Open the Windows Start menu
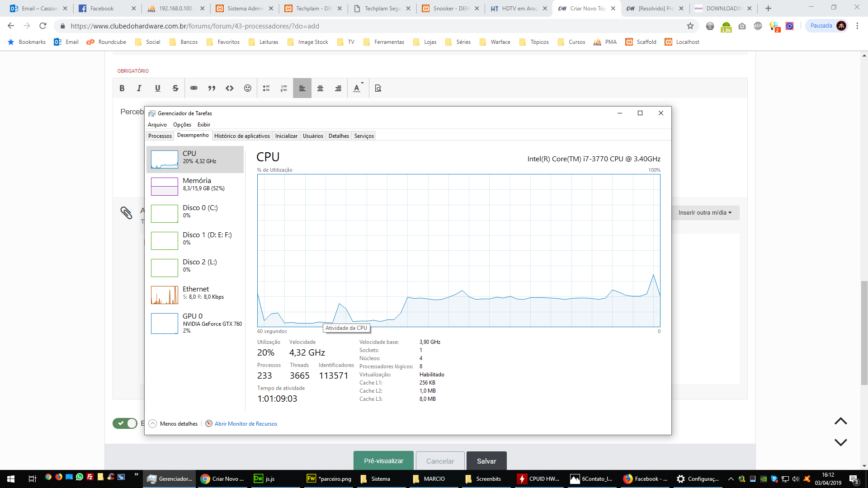Image resolution: width=868 pixels, height=488 pixels. (11, 479)
